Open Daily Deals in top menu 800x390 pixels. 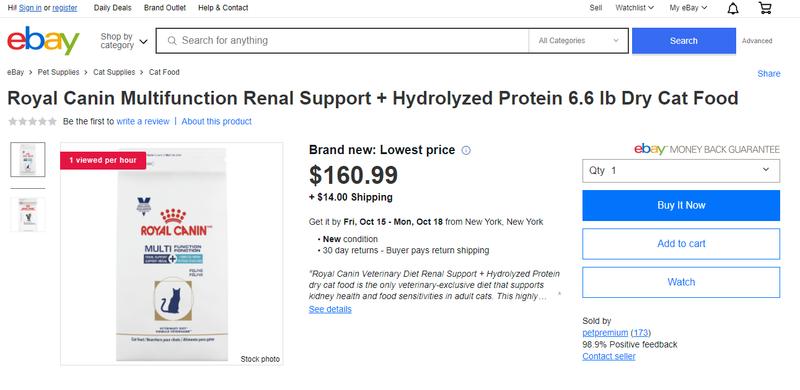pos(113,8)
